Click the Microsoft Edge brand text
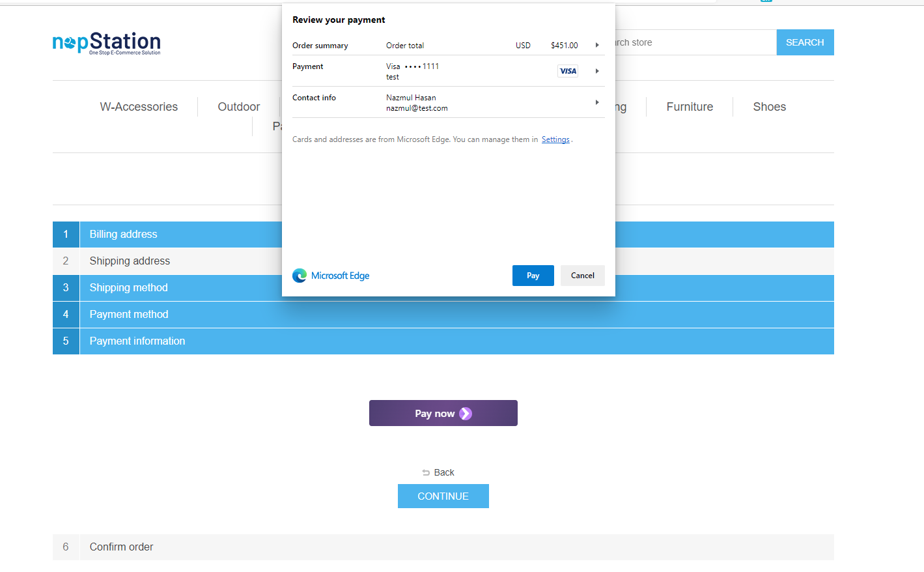 point(340,276)
